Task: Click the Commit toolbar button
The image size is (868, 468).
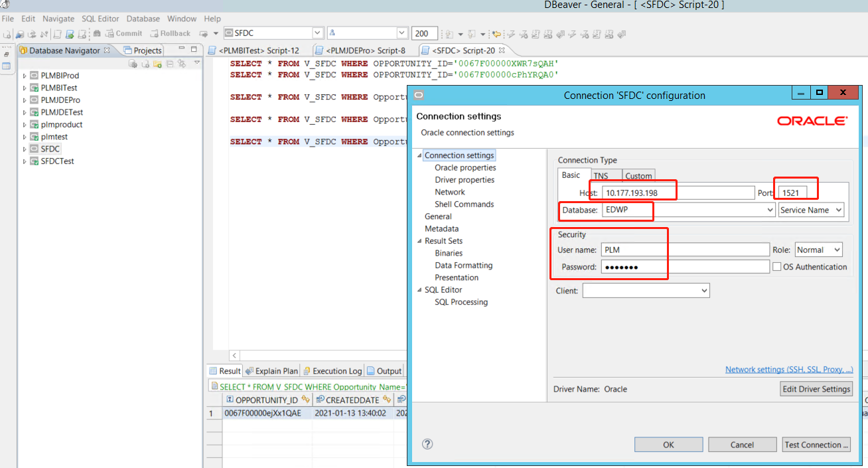Action: [x=123, y=33]
